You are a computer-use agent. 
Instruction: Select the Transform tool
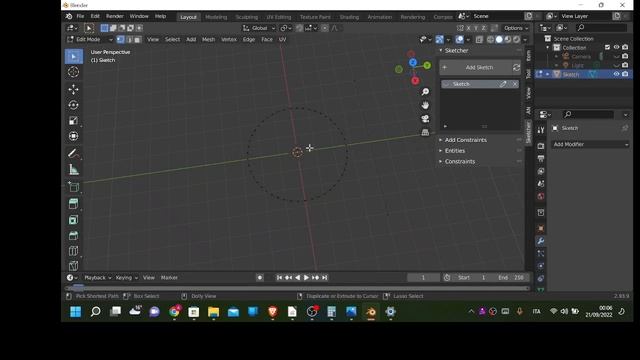click(x=73, y=136)
